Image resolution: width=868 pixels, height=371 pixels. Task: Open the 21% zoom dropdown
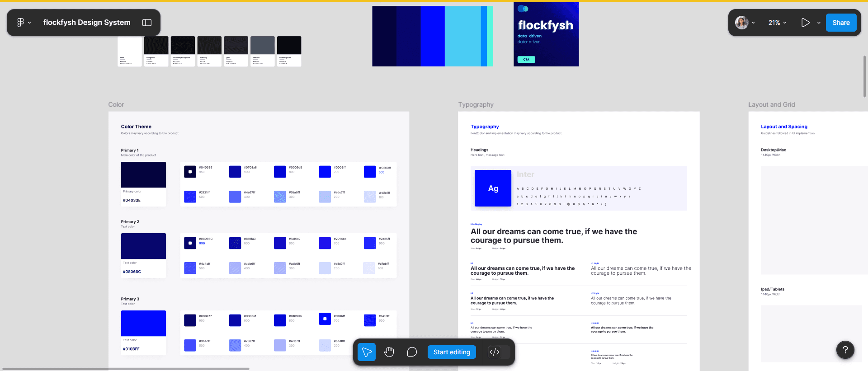[x=778, y=23]
